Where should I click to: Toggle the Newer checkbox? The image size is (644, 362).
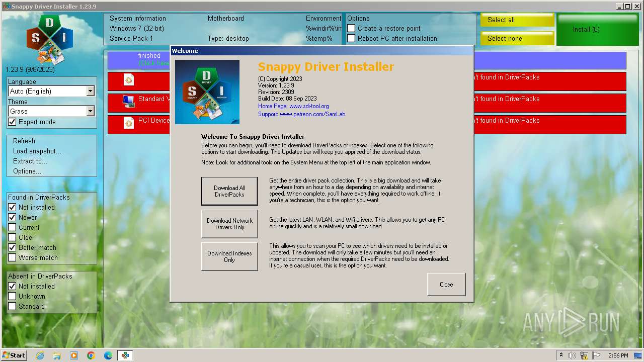(13, 217)
